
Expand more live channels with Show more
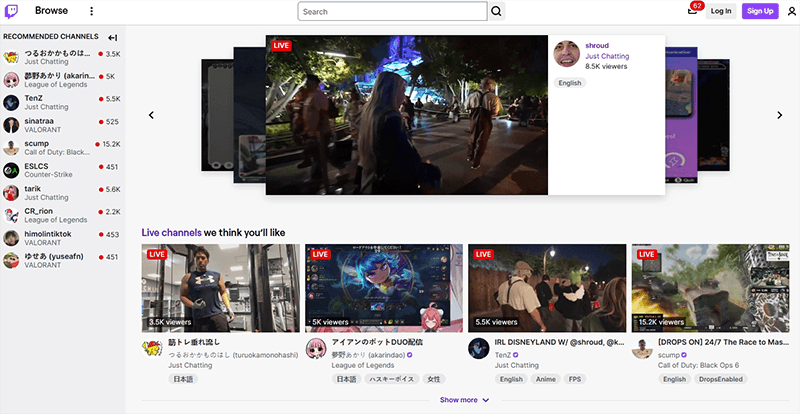pos(464,400)
